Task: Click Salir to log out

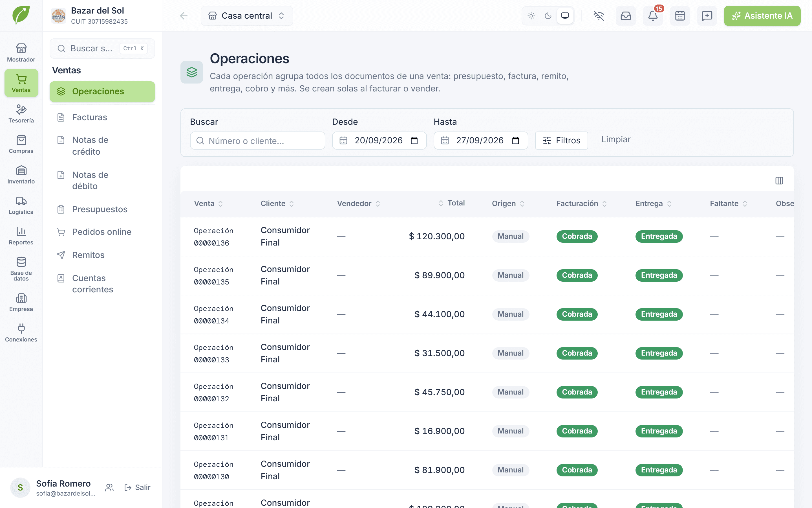Action: [137, 487]
